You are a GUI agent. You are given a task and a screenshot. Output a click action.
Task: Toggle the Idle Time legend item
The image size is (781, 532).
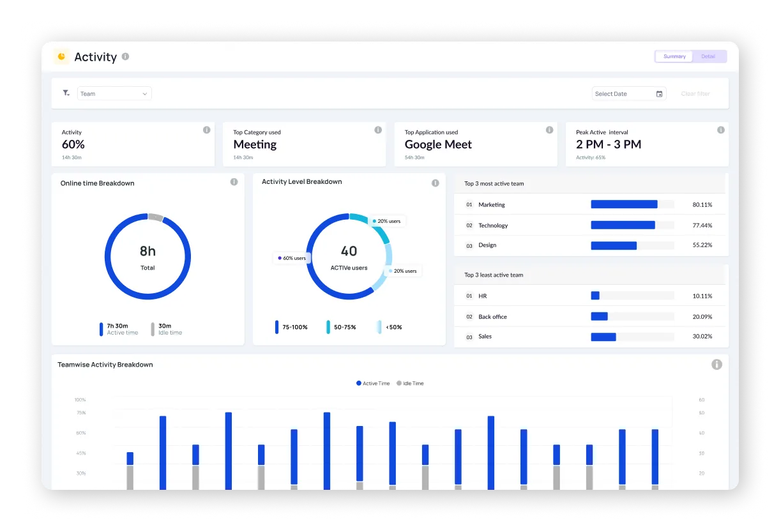coord(409,383)
